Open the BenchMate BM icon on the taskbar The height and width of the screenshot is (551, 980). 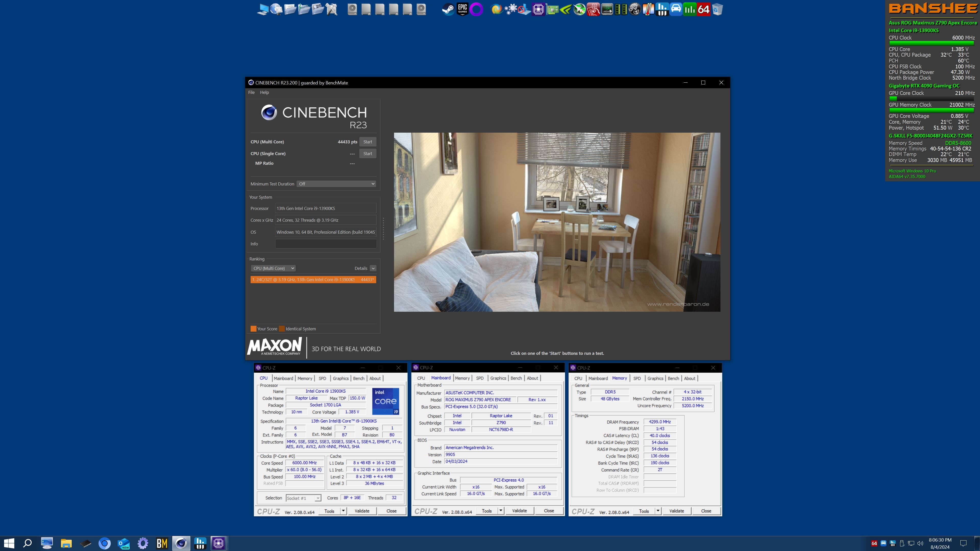(162, 543)
